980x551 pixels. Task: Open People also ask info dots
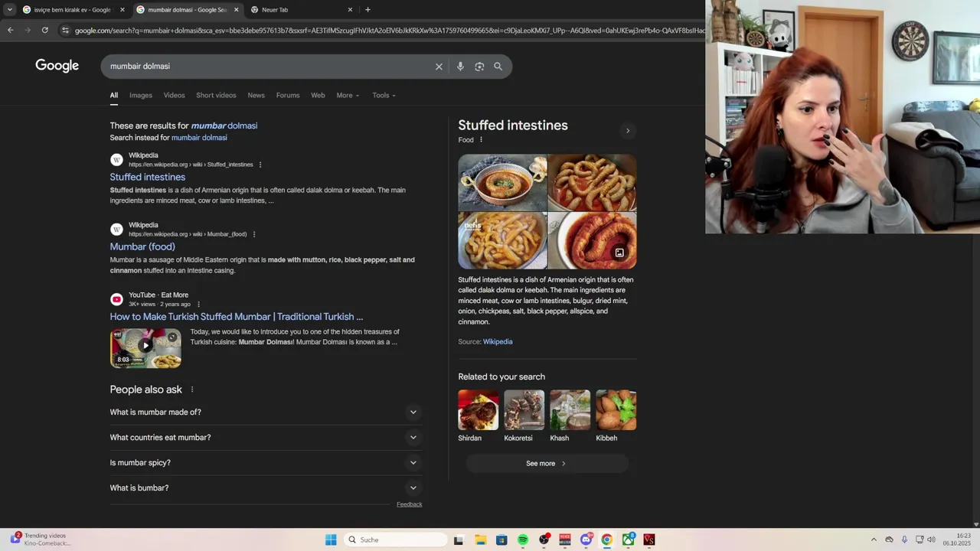(x=192, y=390)
